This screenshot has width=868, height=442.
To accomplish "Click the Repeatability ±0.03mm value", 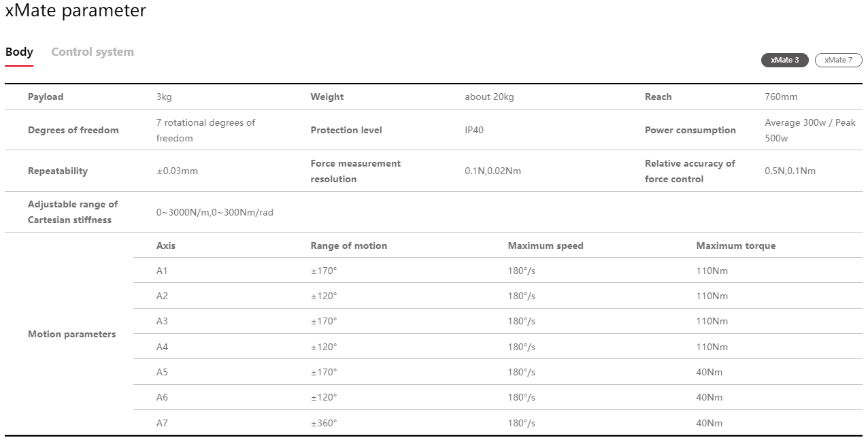I will (x=177, y=171).
